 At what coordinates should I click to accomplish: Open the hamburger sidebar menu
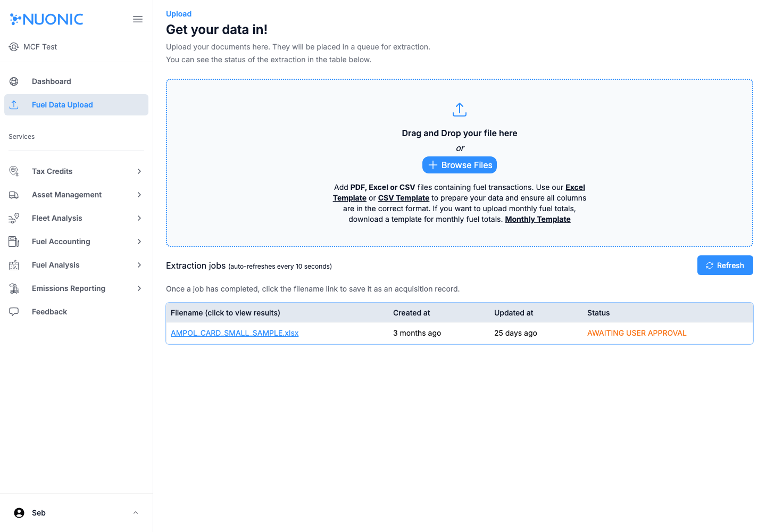pos(137,19)
